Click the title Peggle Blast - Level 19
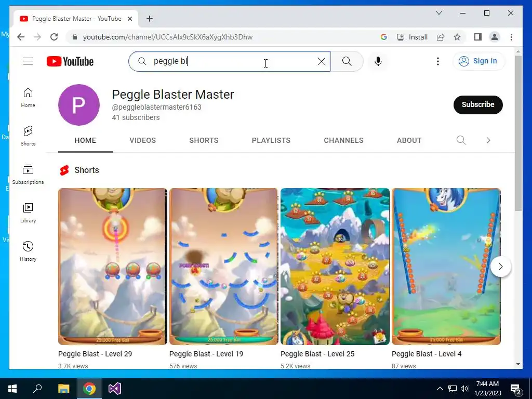Screen dimensions: 532x399 pyautogui.click(x=206, y=354)
